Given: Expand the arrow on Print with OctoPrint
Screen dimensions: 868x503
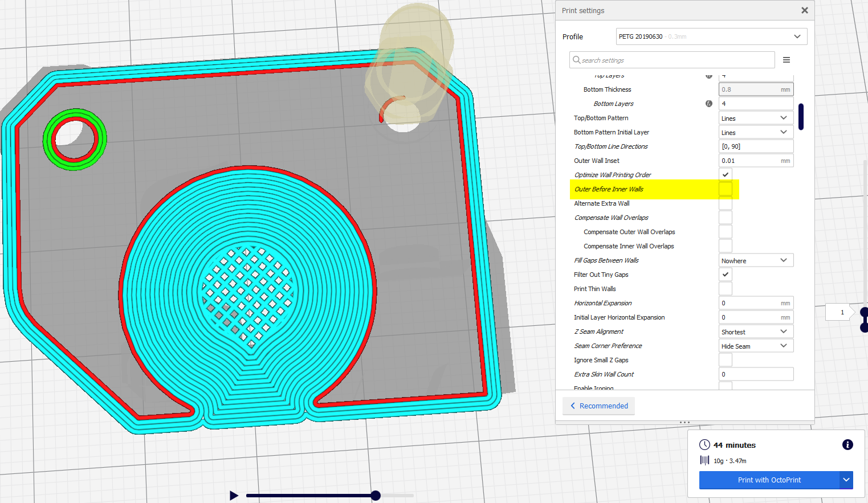Looking at the screenshot, I should [x=846, y=480].
